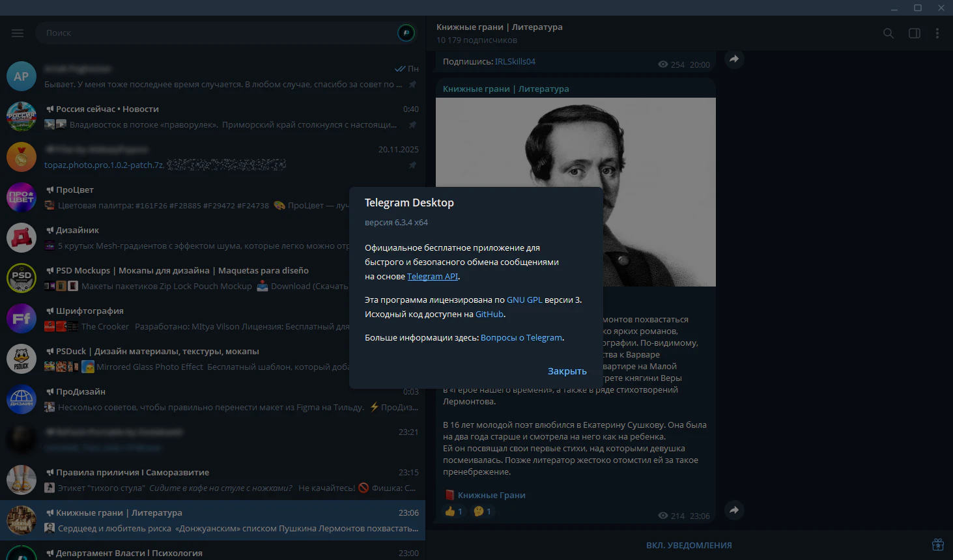Open the Вопросы о Telegram link
The image size is (953, 560).
point(521,338)
